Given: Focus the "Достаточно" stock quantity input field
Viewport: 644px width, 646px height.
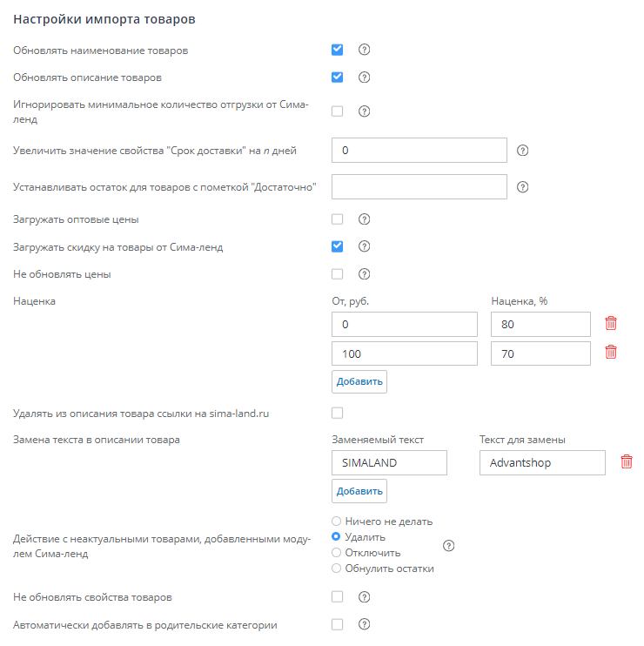Looking at the screenshot, I should (x=419, y=186).
